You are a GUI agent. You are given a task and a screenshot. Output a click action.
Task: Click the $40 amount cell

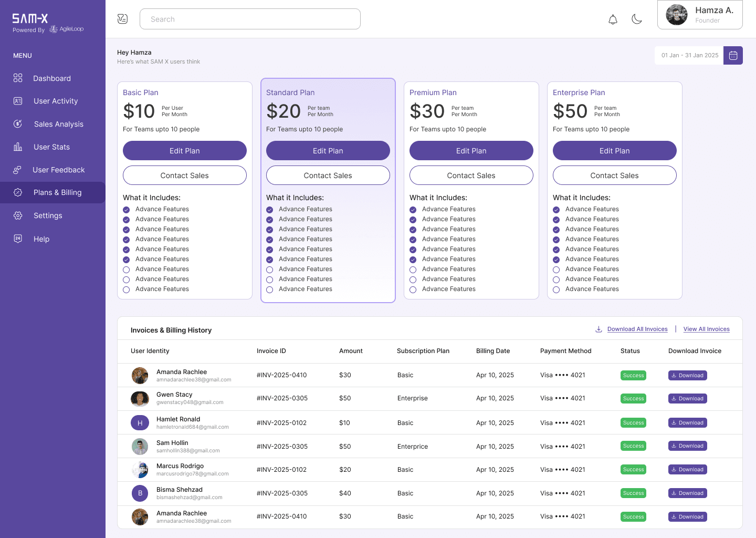[x=345, y=493]
